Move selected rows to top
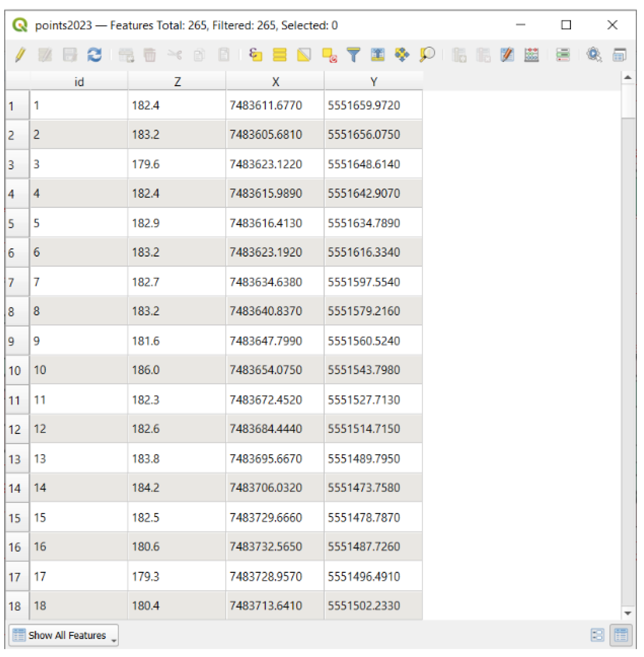Viewport: 644px width, 657px height. coord(378,55)
